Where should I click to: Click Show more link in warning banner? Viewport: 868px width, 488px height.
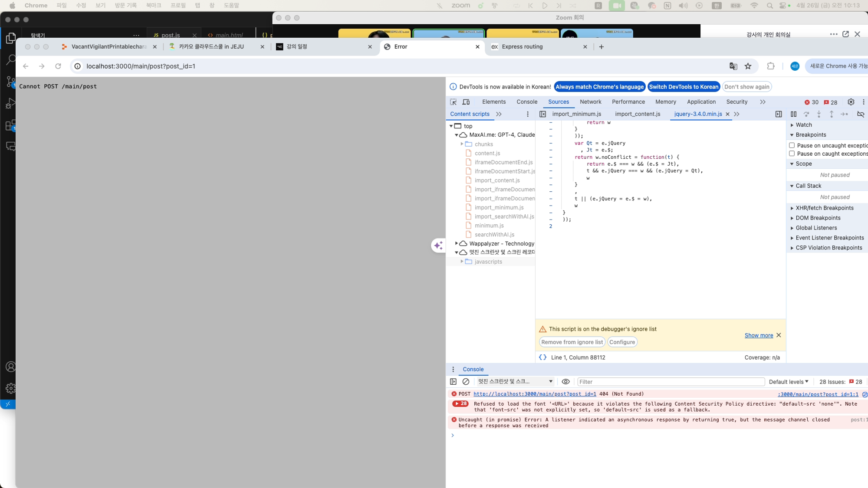(759, 335)
